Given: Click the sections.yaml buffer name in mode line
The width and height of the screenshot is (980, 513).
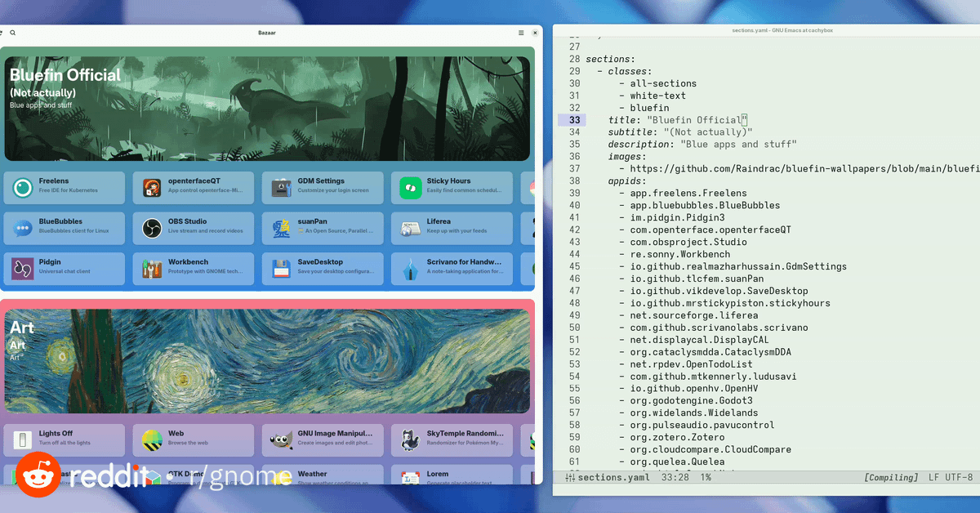Looking at the screenshot, I should click(615, 477).
